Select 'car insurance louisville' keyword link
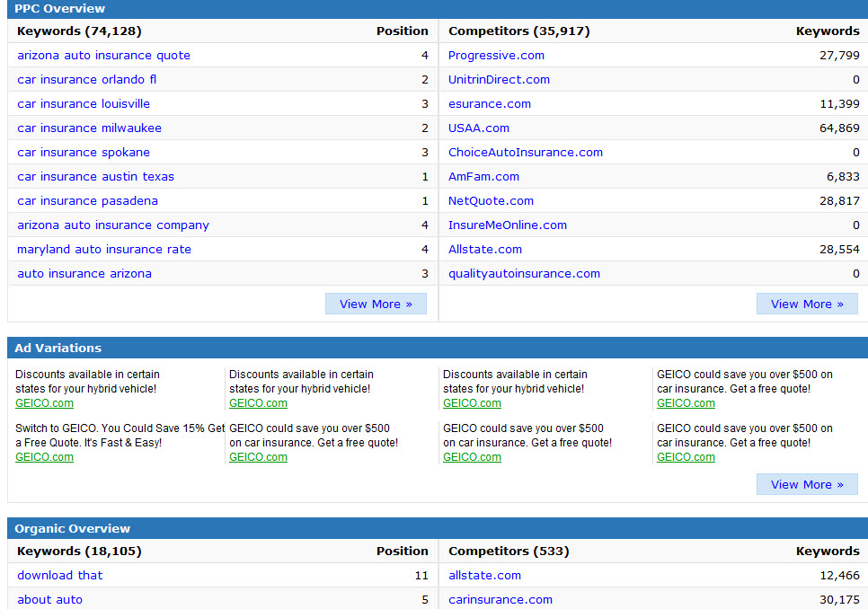The image size is (868, 609). (x=84, y=104)
